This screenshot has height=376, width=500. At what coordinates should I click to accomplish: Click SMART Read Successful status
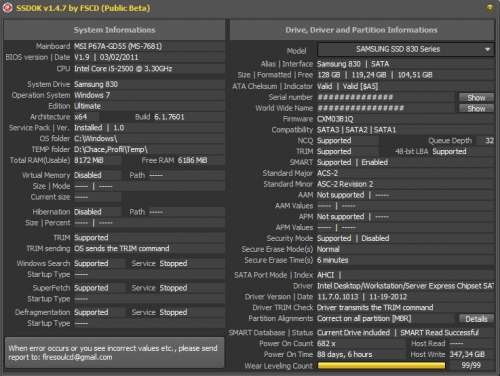(439, 333)
